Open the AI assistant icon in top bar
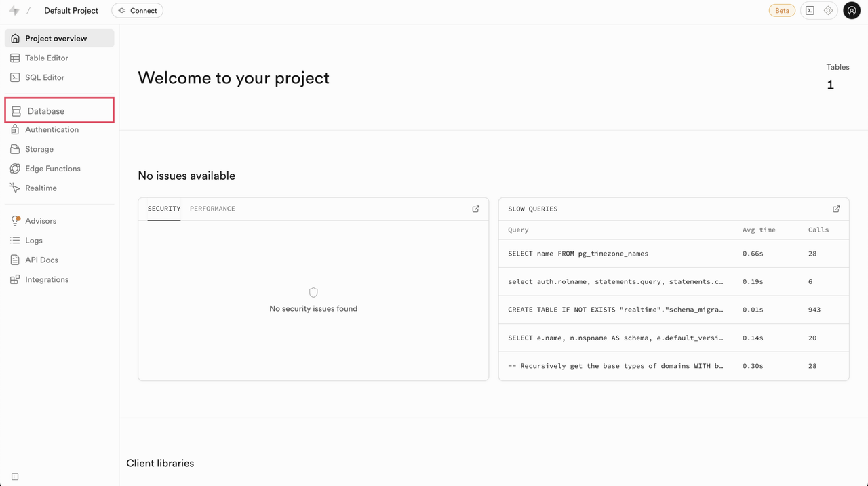The image size is (868, 486). (828, 11)
